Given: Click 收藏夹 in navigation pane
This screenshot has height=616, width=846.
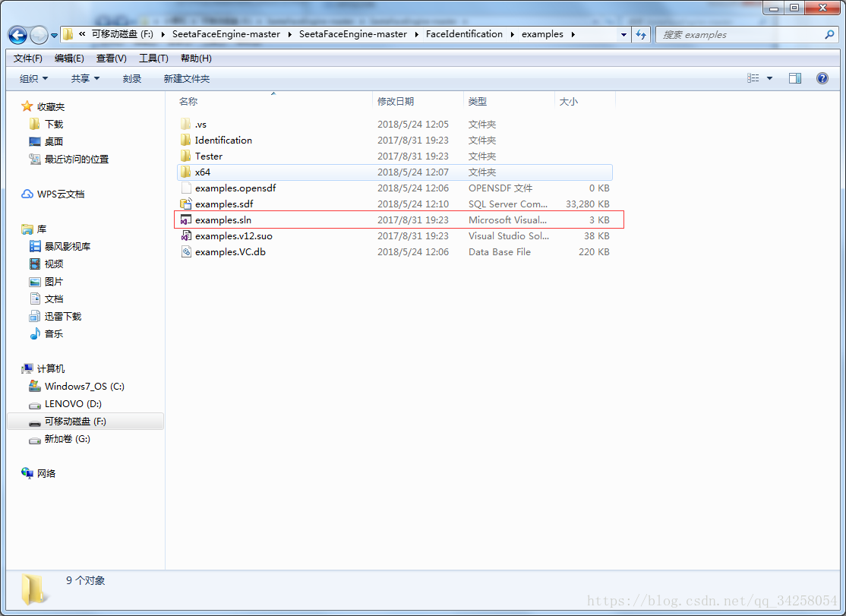Looking at the screenshot, I should pyautogui.click(x=51, y=107).
